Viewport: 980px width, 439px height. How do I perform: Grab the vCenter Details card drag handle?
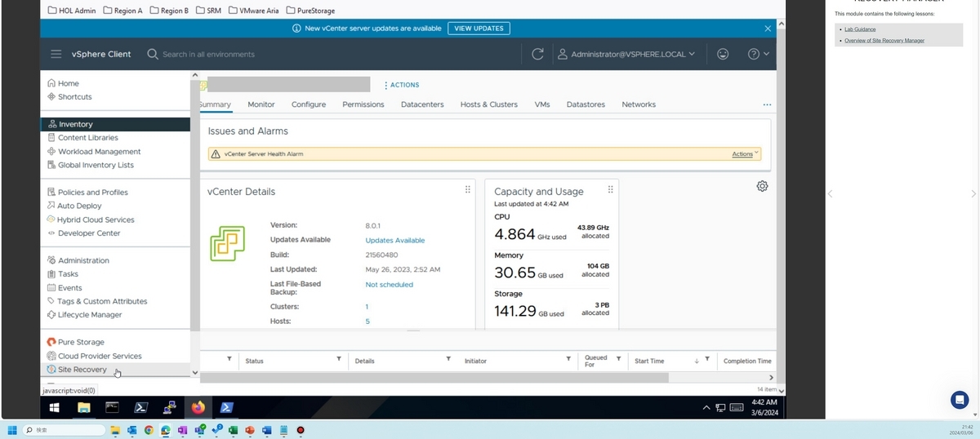tap(468, 189)
